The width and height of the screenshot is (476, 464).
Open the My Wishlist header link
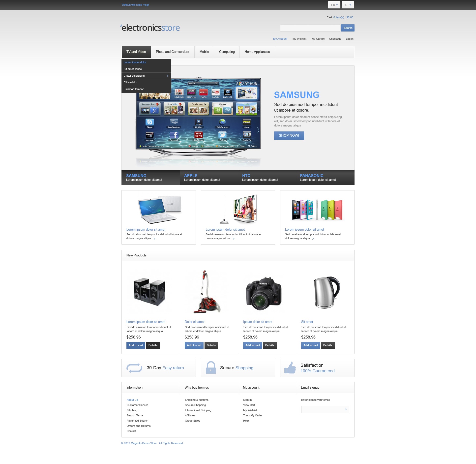pyautogui.click(x=299, y=39)
